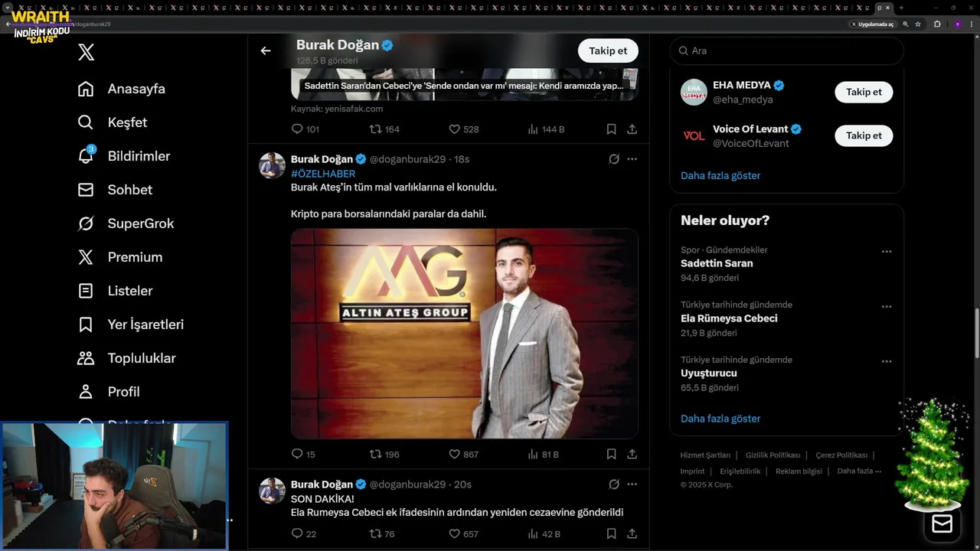This screenshot has width=980, height=551.
Task: Open Keşfet explore page
Action: [113, 122]
